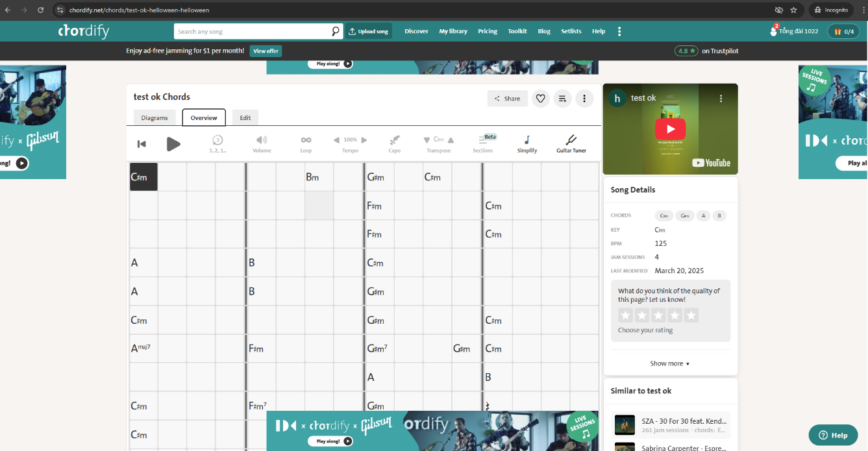Bookmark this page with the star icon

[x=793, y=10]
